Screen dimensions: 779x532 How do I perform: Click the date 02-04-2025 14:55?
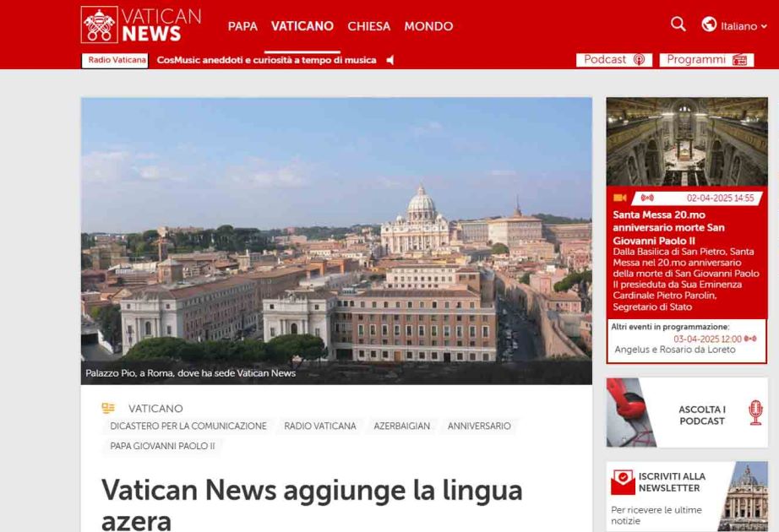tap(720, 198)
